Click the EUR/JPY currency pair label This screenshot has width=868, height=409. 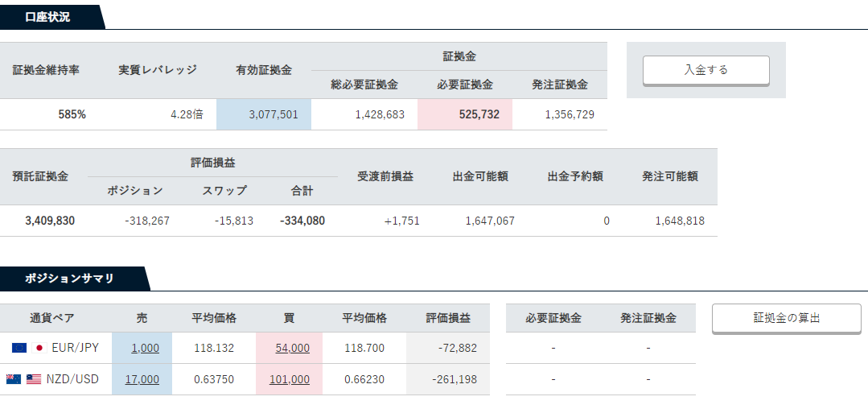(75, 348)
